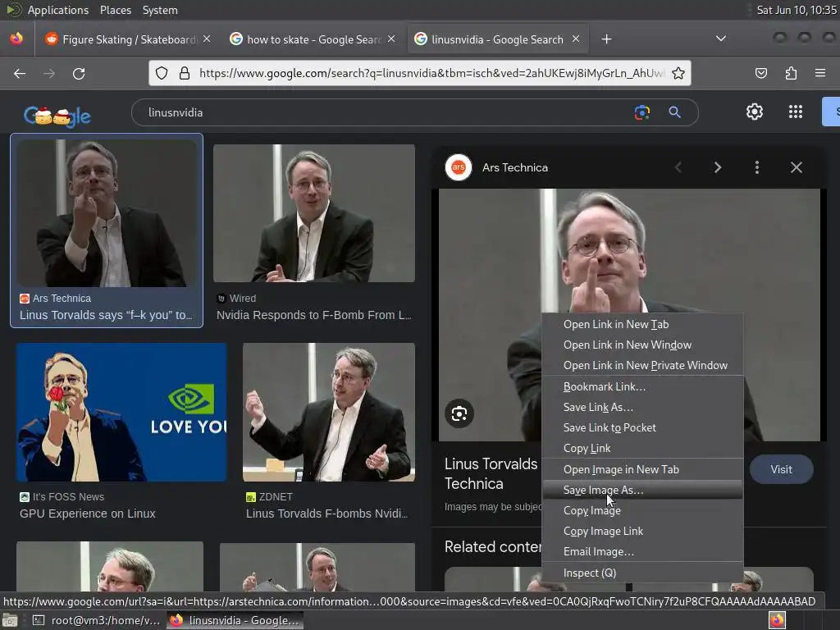Image resolution: width=840 pixels, height=630 pixels.
Task: Open the Firefox hamburger application menu
Action: pos(819,73)
